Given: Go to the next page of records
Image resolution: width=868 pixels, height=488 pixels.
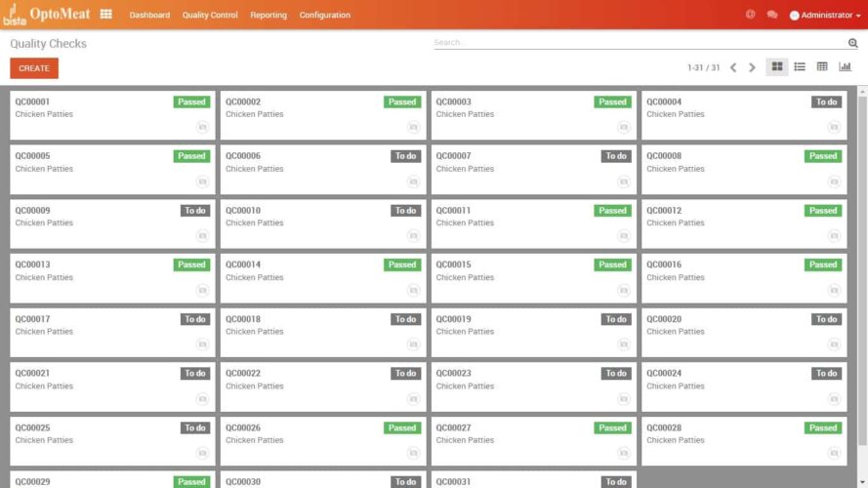Looking at the screenshot, I should click(x=752, y=67).
